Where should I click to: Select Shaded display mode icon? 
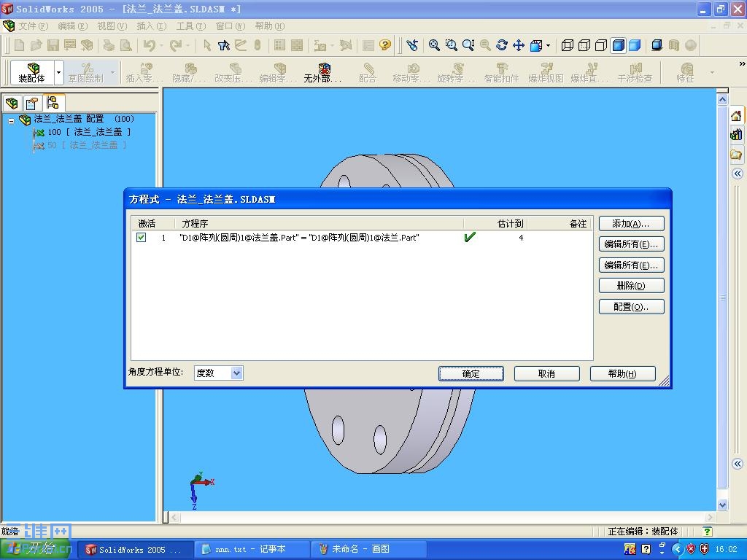coord(635,45)
